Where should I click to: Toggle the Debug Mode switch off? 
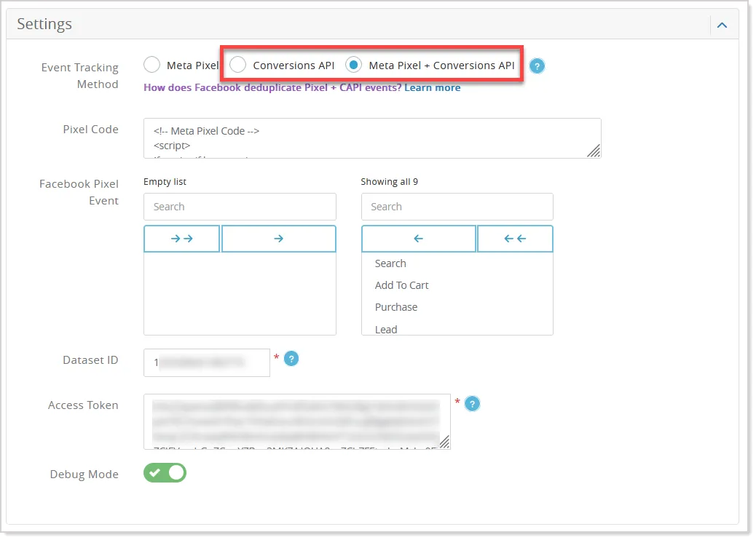[x=165, y=473]
